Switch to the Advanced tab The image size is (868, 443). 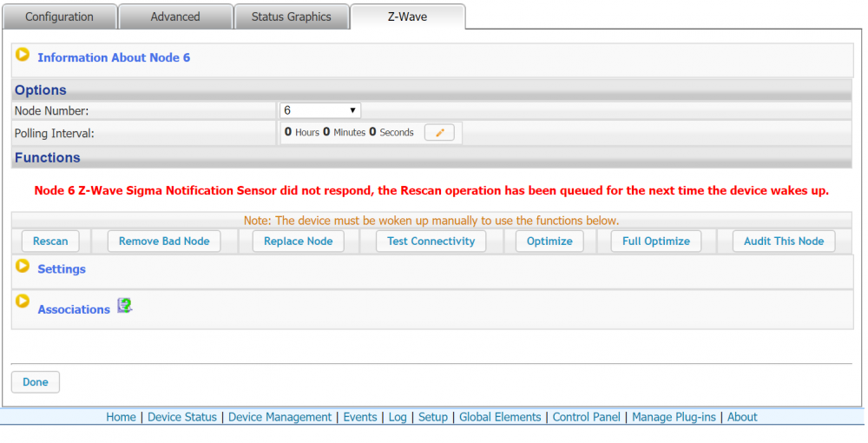(x=175, y=17)
